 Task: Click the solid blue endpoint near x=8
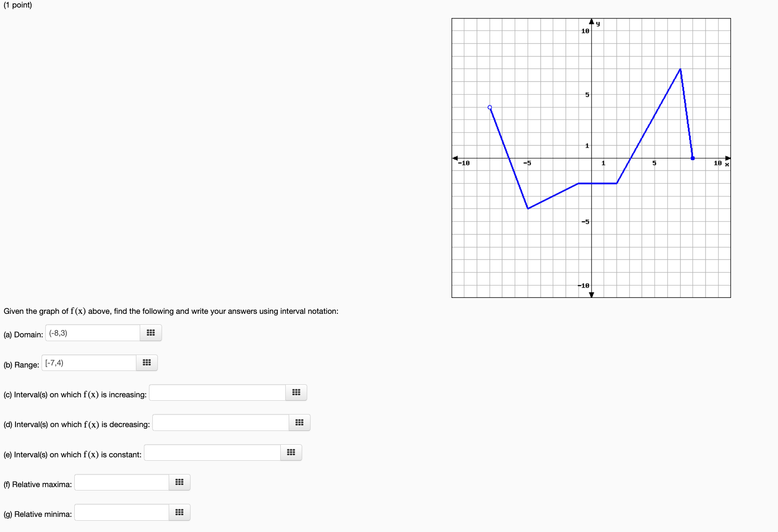point(692,158)
